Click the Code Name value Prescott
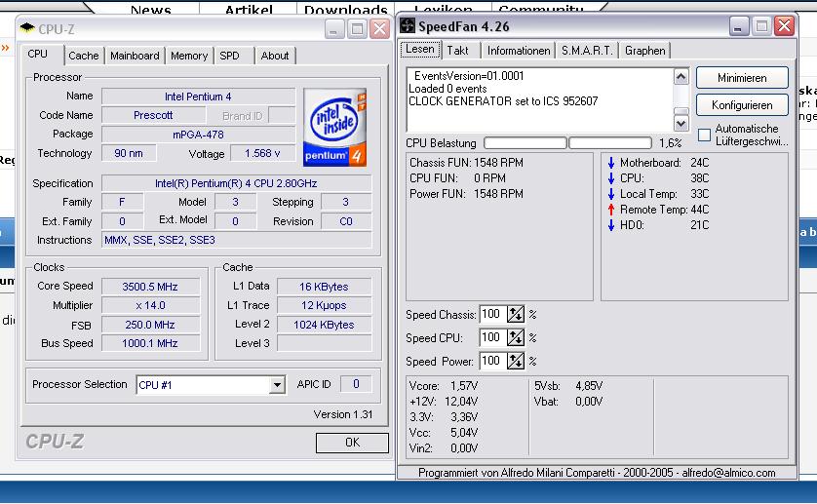 click(x=153, y=115)
